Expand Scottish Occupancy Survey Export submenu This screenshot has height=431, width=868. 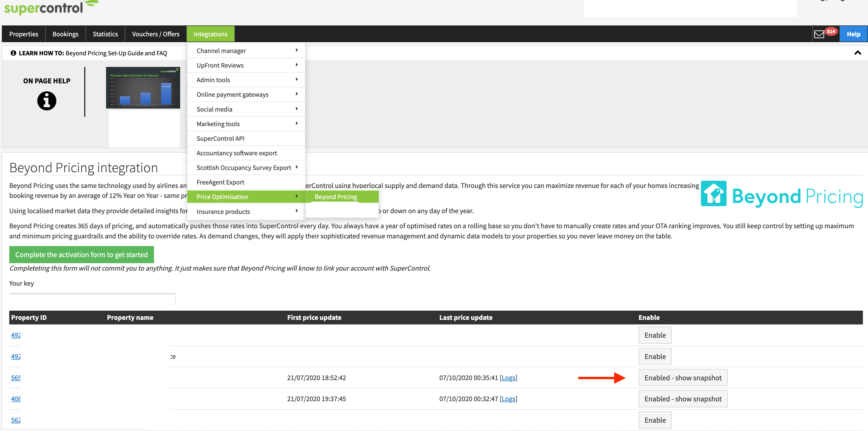246,168
